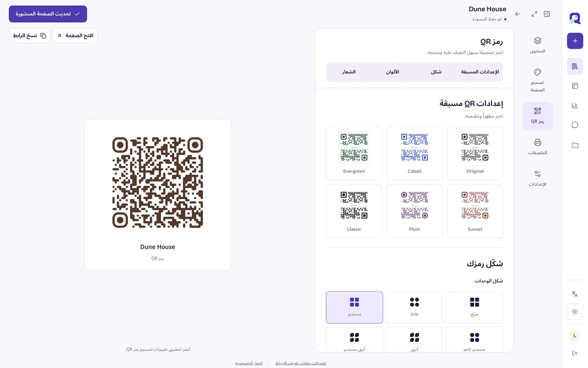Image resolution: width=588 pixels, height=368 pixels.
Task: Select the مربّع module shape
Action: pos(474,307)
